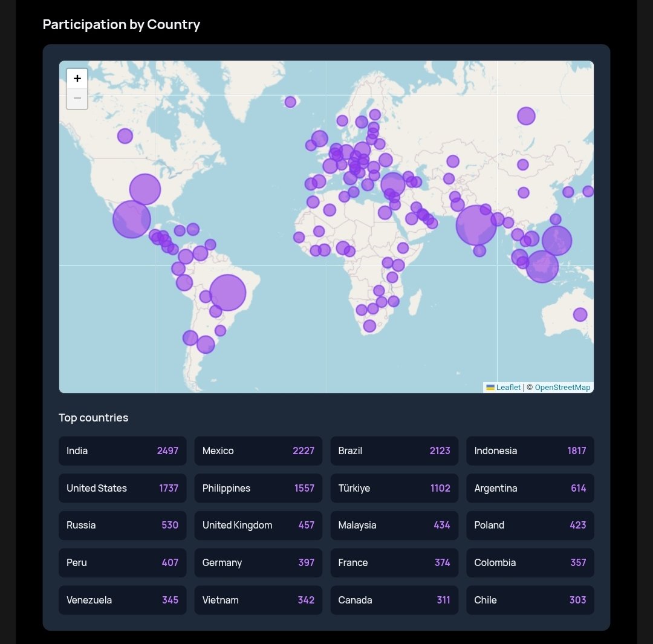The height and width of the screenshot is (644, 653).
Task: Zoom in on the map
Action: pyautogui.click(x=77, y=79)
